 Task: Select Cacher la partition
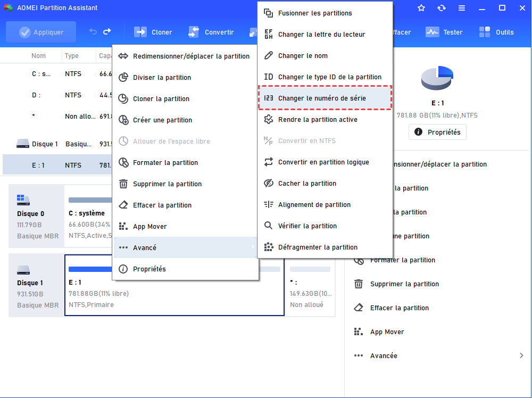(325, 183)
